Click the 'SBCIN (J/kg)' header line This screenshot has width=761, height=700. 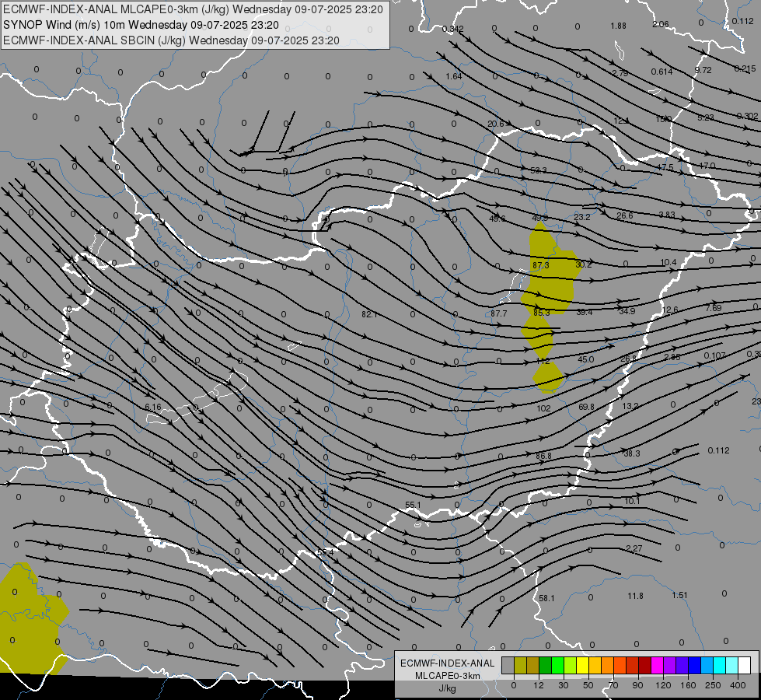click(171, 40)
